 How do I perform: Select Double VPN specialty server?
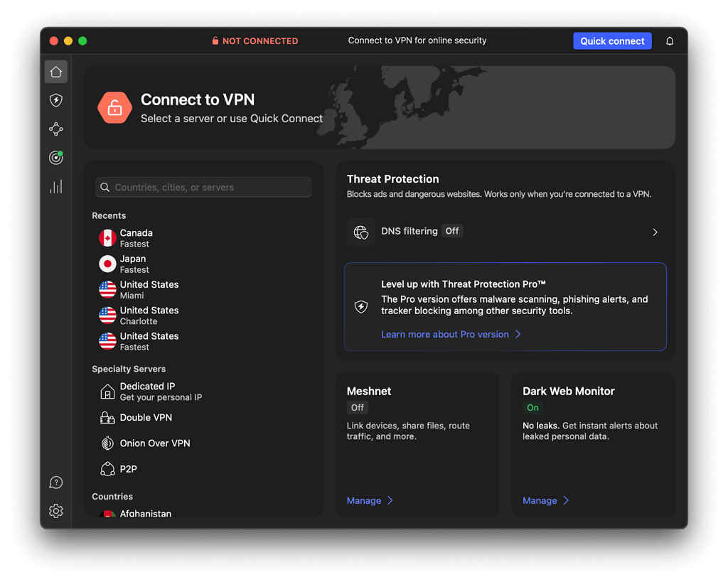point(203,418)
